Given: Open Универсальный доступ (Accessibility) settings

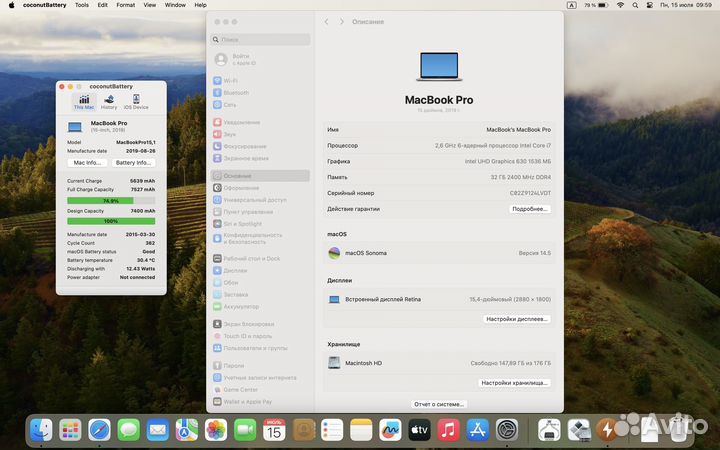Looking at the screenshot, I should (x=260, y=200).
